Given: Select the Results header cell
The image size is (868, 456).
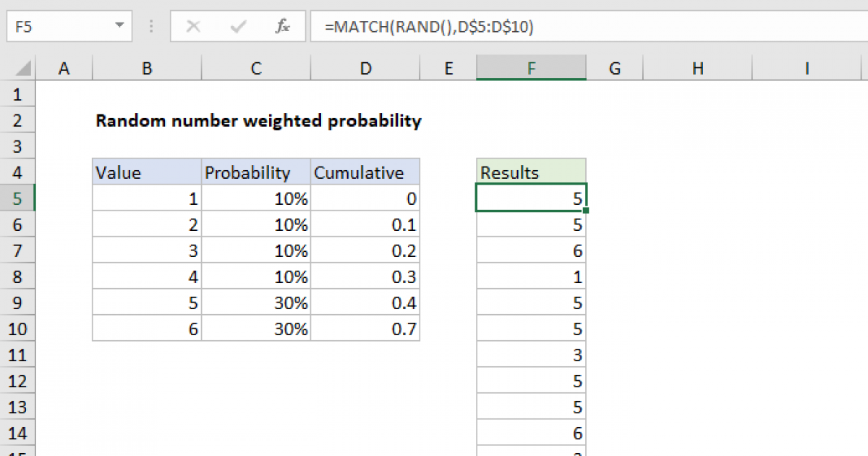Looking at the screenshot, I should point(531,172).
